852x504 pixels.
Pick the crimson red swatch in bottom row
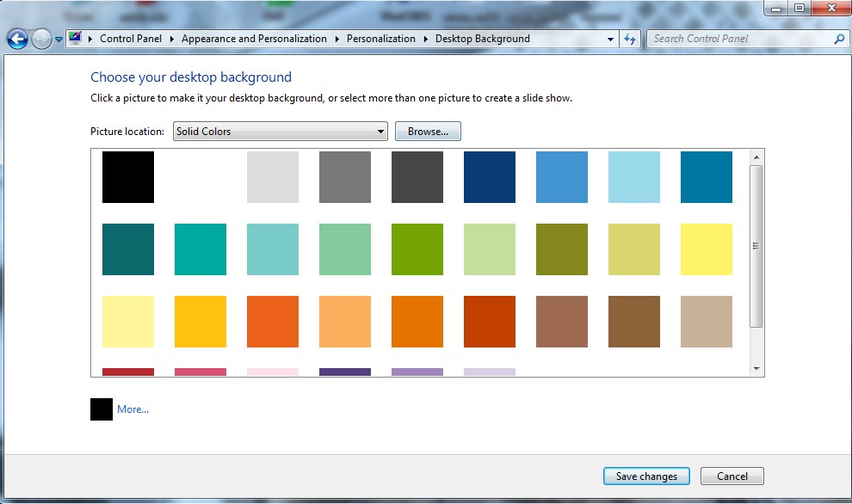coord(128,372)
